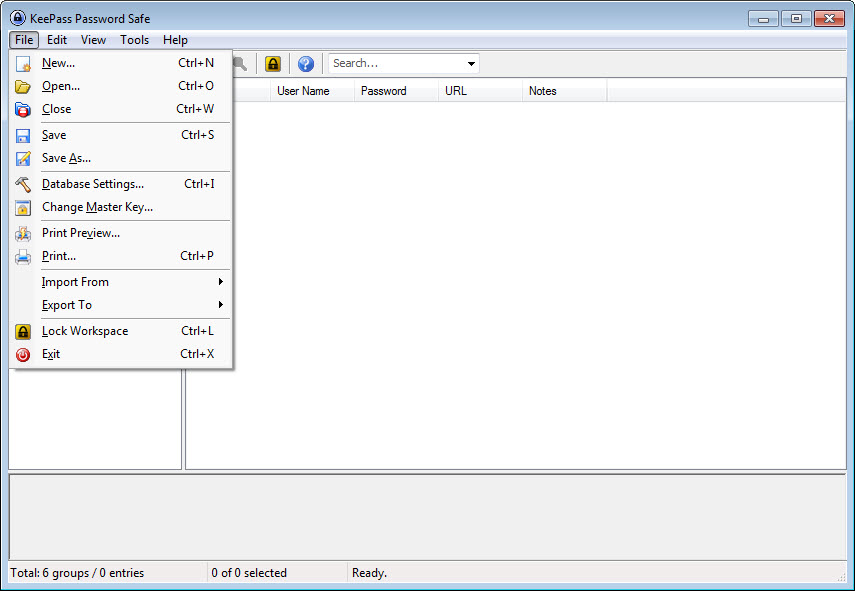Viewport: 855px width, 591px height.
Task: Choose Lock Workspace menu entry
Action: point(121,331)
